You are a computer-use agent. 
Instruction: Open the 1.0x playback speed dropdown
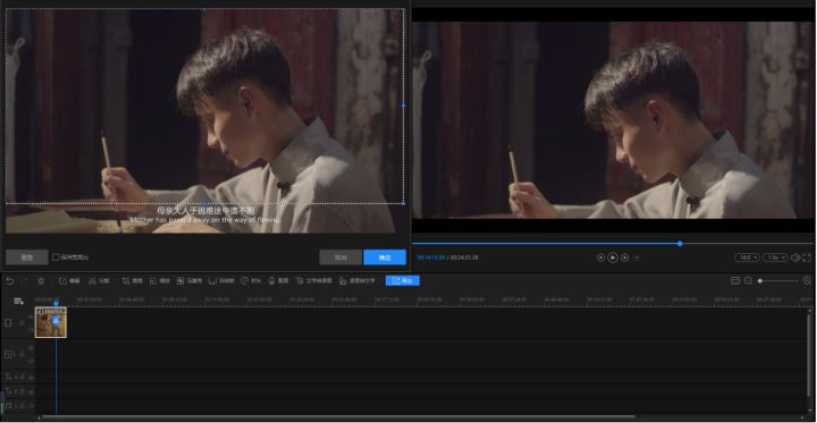click(775, 257)
